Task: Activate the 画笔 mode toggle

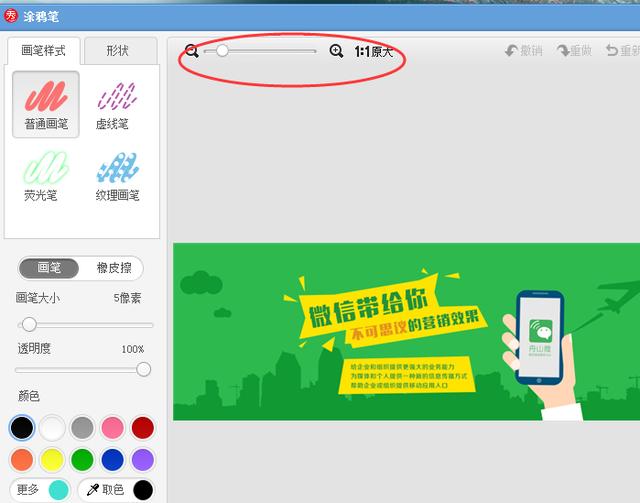Action: [x=49, y=268]
